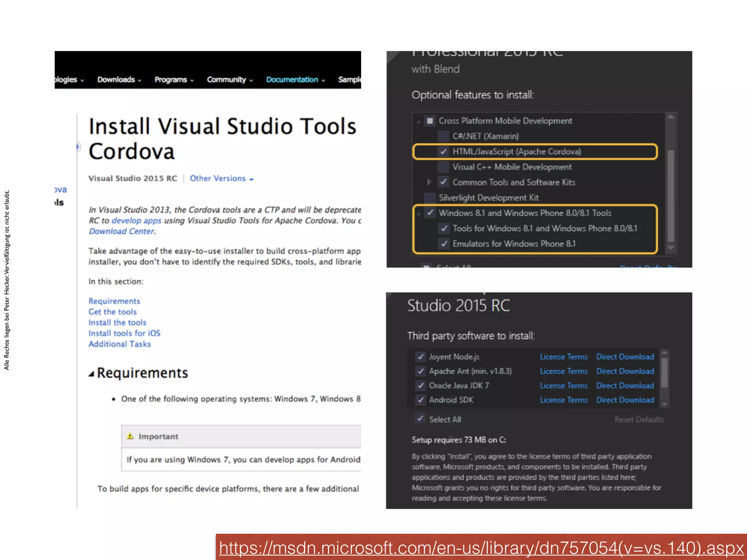Collapse the Requirements heading triangle
747x560 pixels.
click(x=91, y=374)
